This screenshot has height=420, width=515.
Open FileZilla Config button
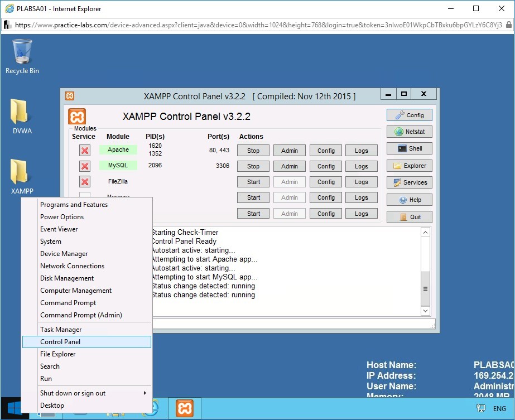coord(326,182)
